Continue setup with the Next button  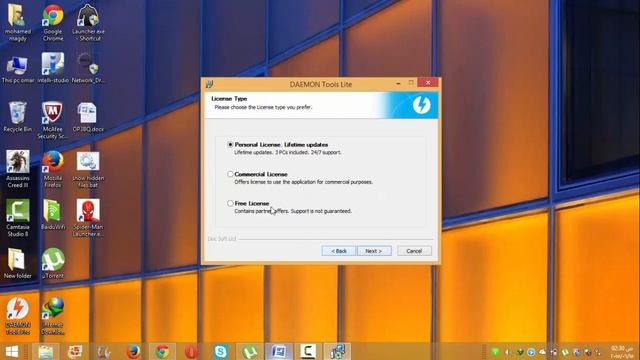[374, 251]
